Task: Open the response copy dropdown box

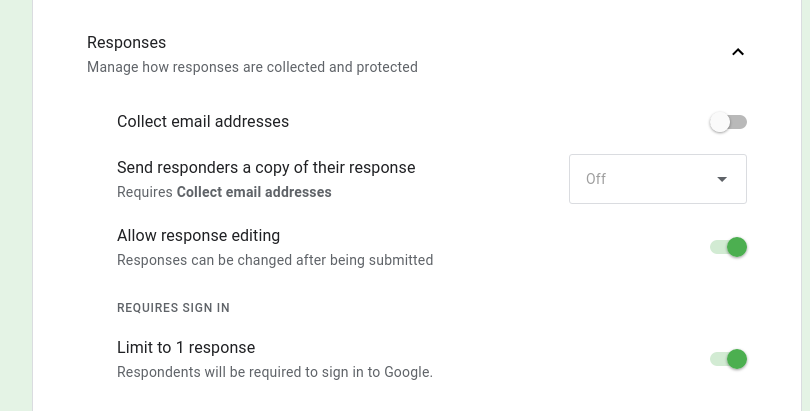Action: (657, 179)
